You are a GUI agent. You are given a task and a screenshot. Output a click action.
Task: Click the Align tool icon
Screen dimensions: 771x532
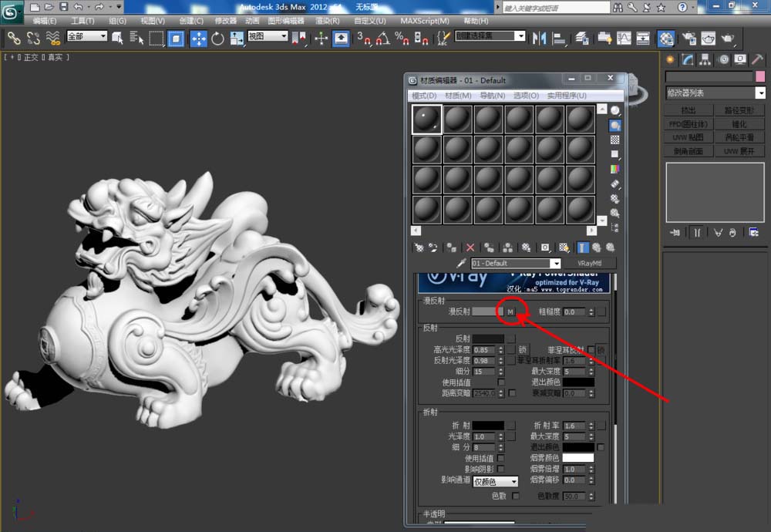tap(559, 39)
